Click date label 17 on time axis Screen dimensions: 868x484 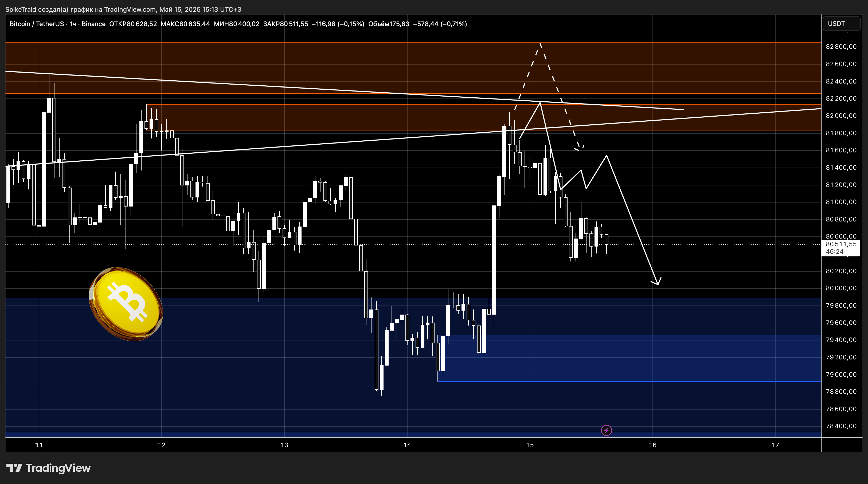[x=775, y=445]
